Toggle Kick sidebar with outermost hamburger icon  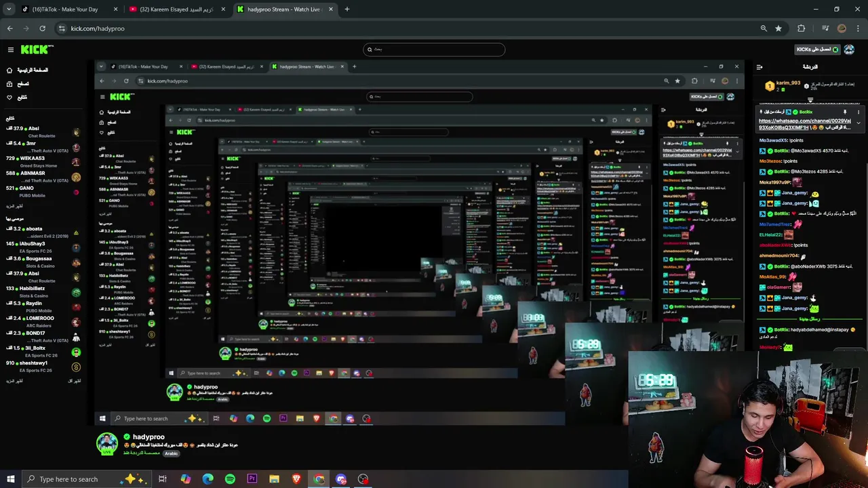[x=10, y=49]
